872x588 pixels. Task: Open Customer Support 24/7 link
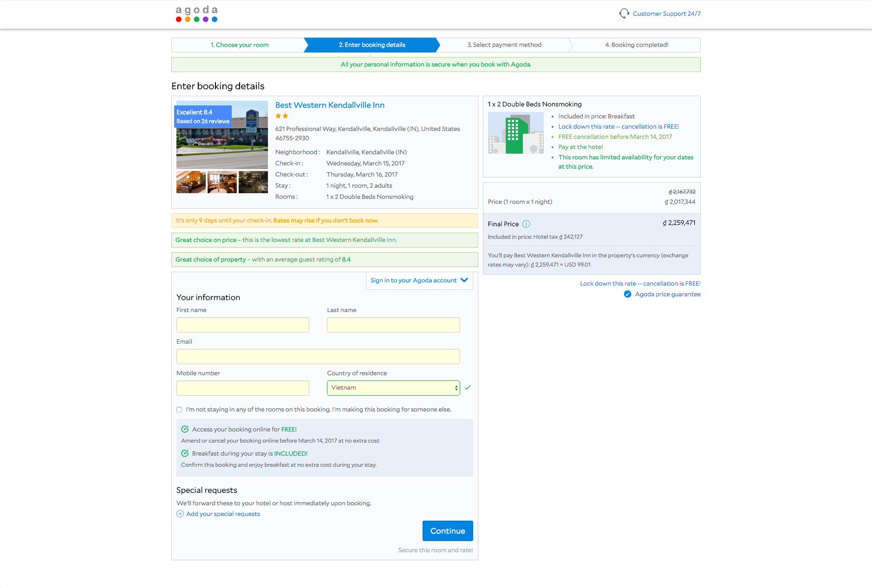coord(667,13)
